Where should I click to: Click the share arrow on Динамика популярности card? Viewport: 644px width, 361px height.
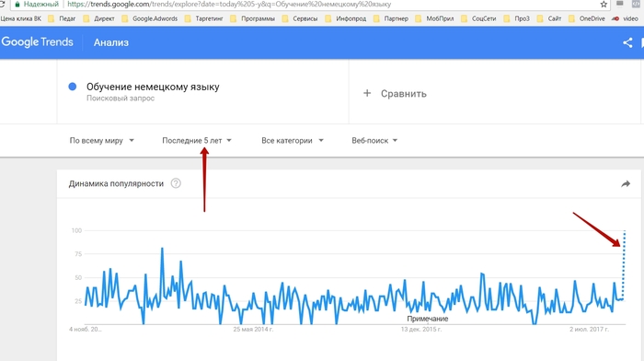pos(625,184)
